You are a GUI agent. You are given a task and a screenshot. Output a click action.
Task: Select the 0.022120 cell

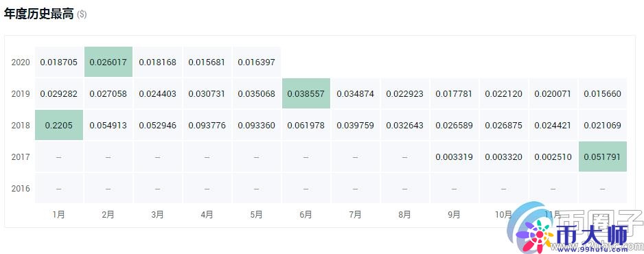pos(503,94)
